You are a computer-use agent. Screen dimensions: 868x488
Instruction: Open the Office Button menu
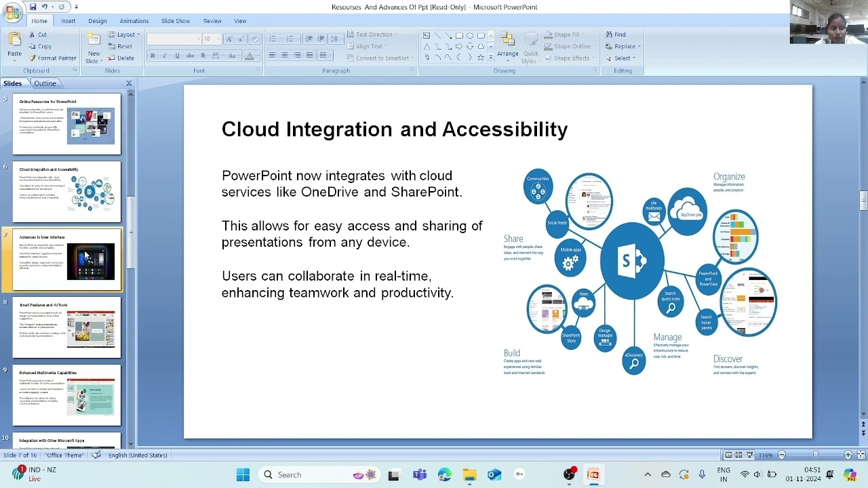tap(12, 12)
